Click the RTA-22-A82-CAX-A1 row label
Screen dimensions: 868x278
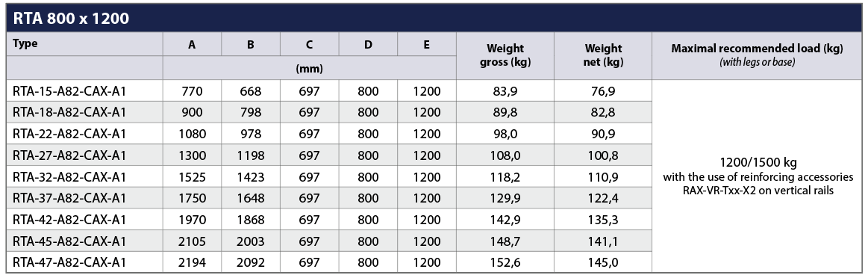point(69,134)
